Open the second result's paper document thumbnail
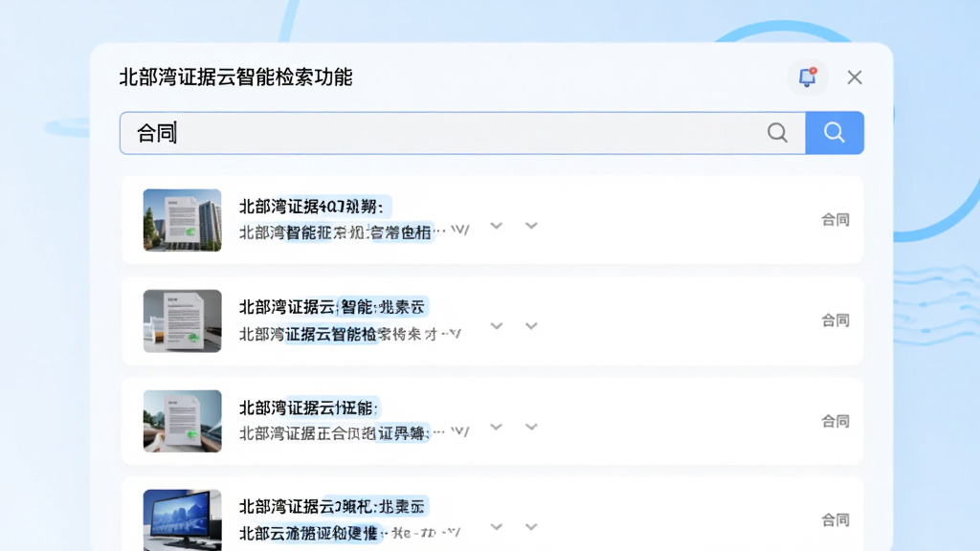 182,320
